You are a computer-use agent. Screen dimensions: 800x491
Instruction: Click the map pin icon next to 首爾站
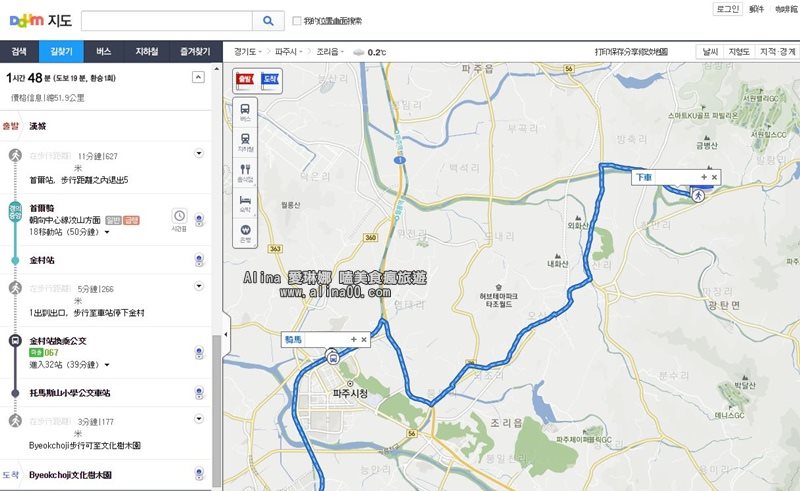[x=199, y=219]
